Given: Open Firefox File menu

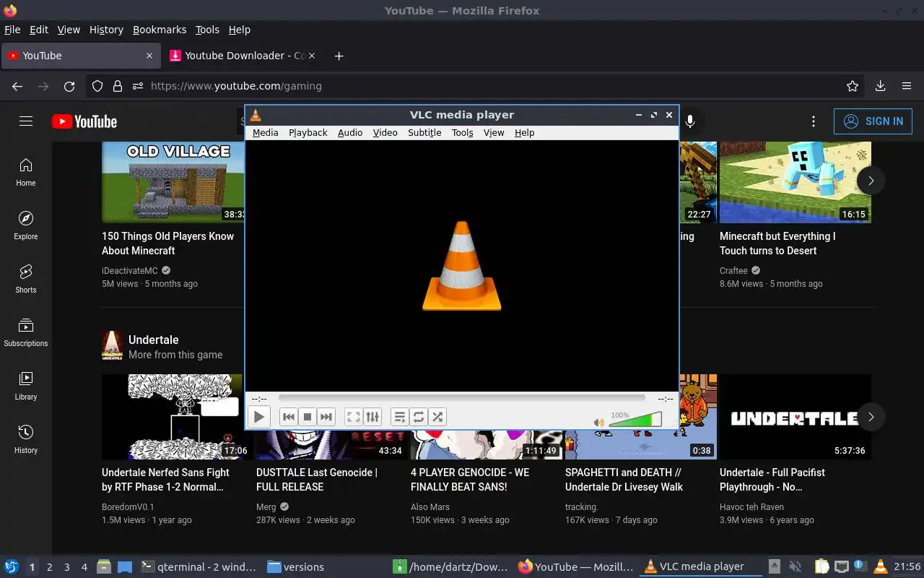Looking at the screenshot, I should 12,30.
